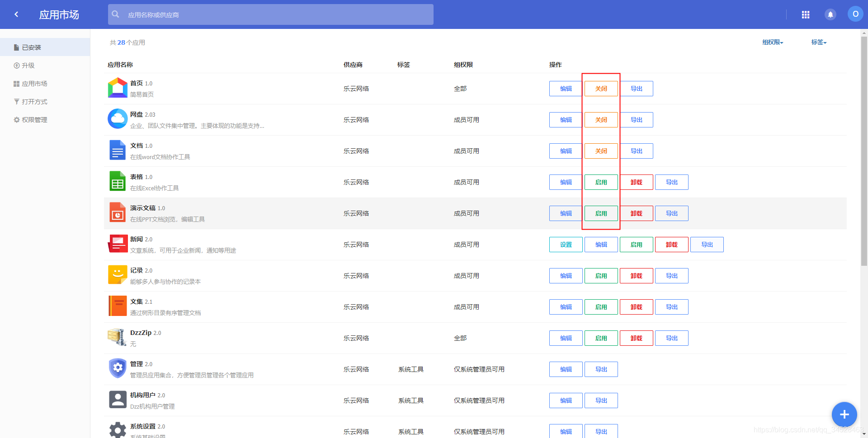The height and width of the screenshot is (438, 868).
Task: Click 导出 for the 系统设置 app
Action: [601, 431]
